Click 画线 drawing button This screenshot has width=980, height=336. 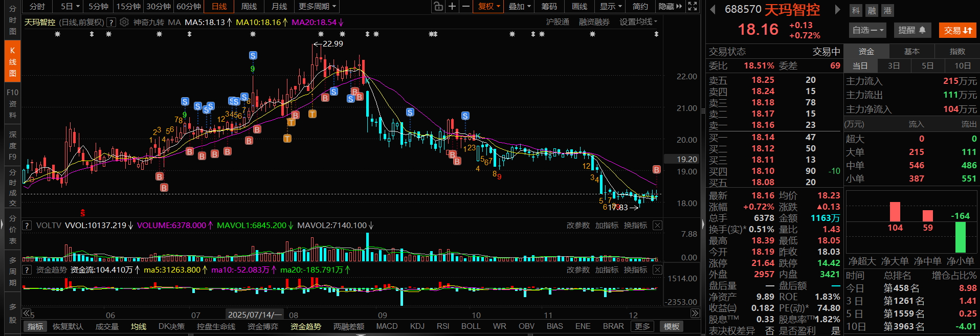coord(579,6)
